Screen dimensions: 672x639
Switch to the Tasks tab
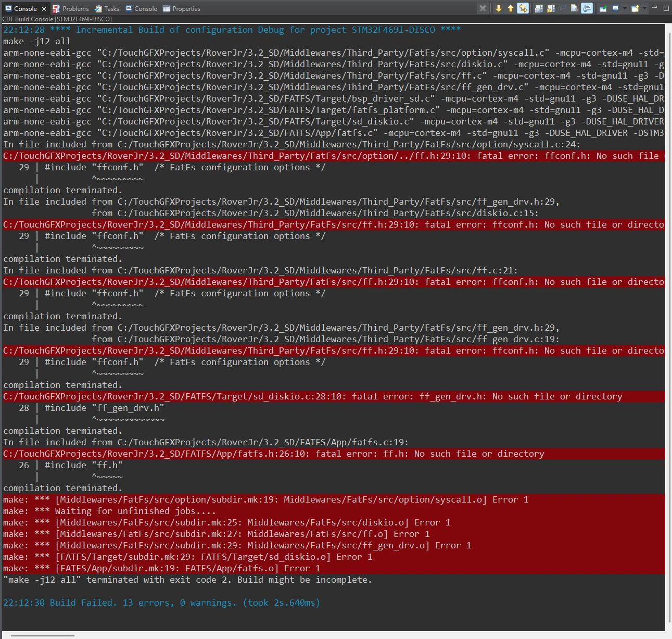pyautogui.click(x=107, y=8)
